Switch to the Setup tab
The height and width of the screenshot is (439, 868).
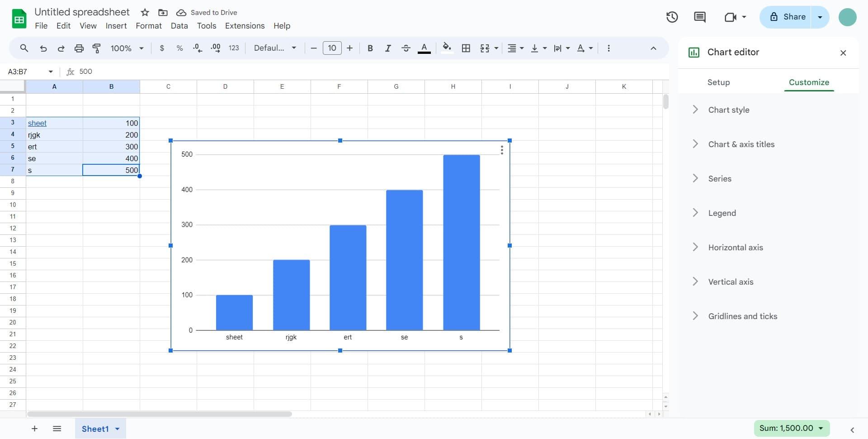click(x=718, y=82)
